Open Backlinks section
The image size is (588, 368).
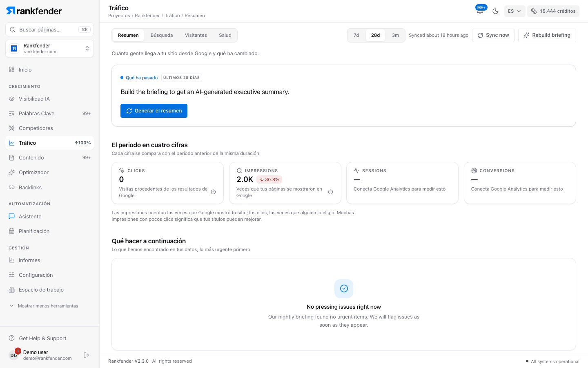pos(49,187)
